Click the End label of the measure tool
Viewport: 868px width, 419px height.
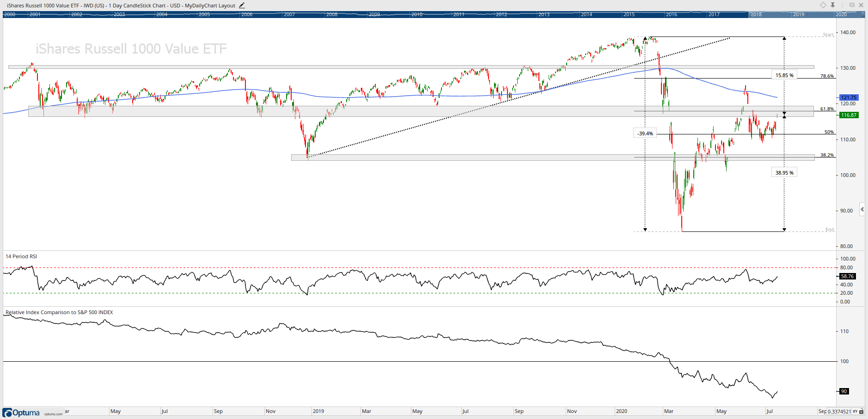tap(830, 230)
